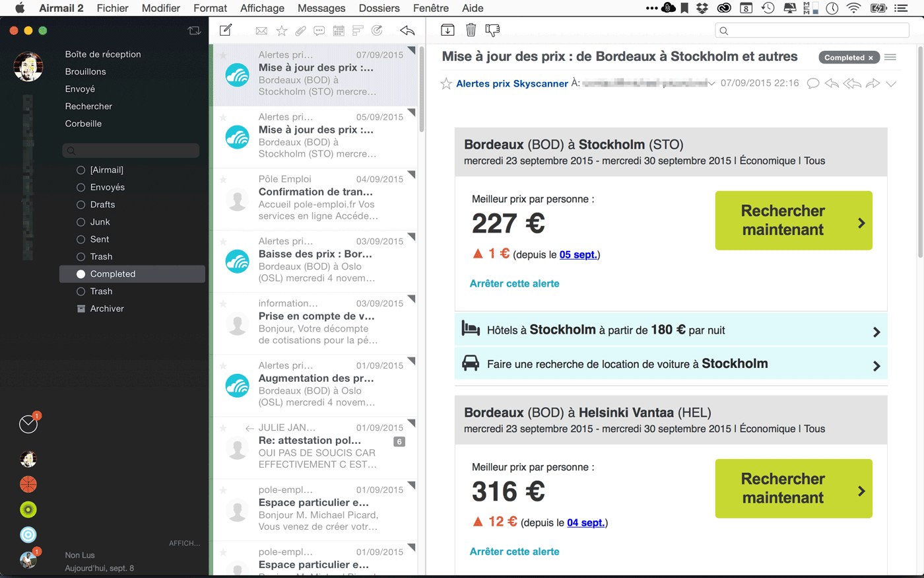
Task: Select the Junk folder
Action: click(x=100, y=222)
